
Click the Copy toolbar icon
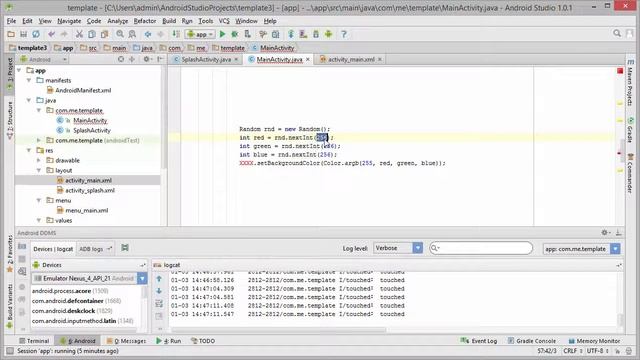(92, 34)
